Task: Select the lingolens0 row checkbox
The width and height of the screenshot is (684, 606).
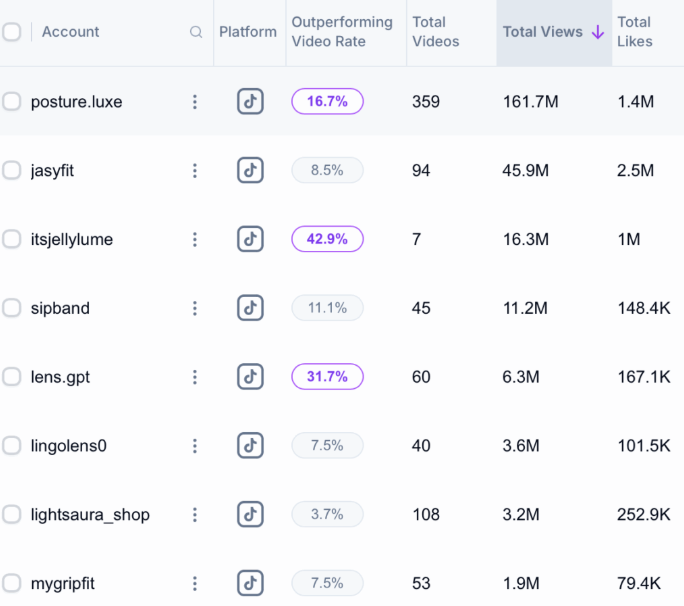Action: click(x=11, y=446)
